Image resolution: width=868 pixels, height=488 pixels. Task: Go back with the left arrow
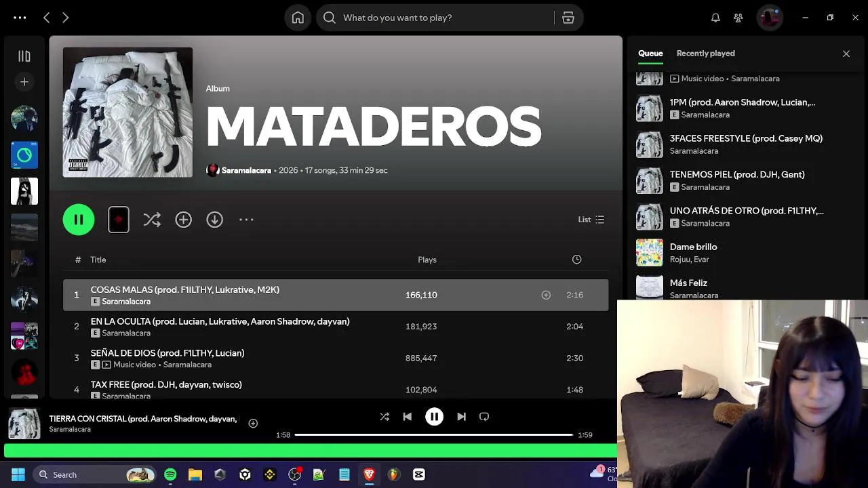(x=46, y=18)
